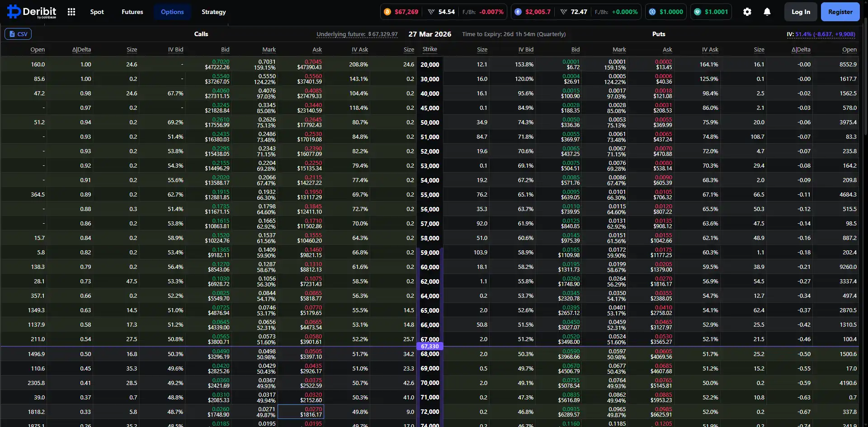Screen dimensions: 868x427
Task: Open the settings gear
Action: point(747,12)
